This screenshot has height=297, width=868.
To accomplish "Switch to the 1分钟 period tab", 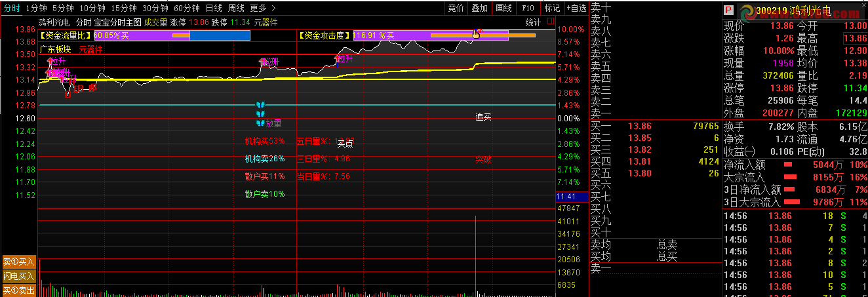I will click(35, 8).
